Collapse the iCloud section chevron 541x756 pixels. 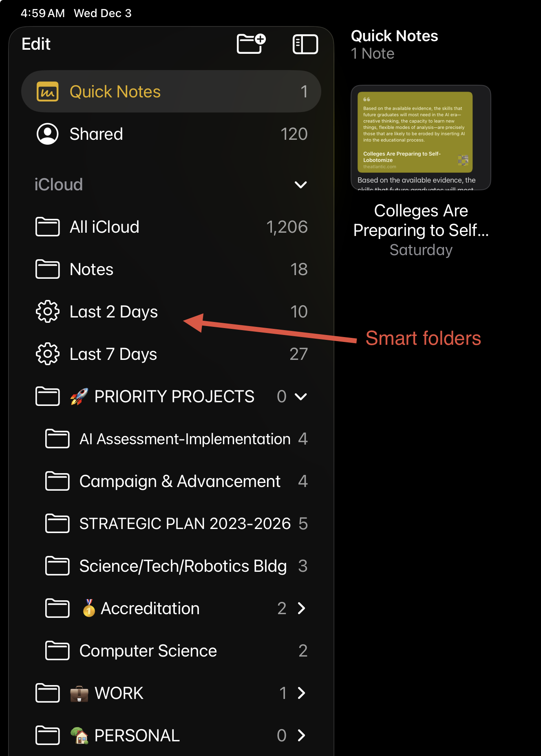pyautogui.click(x=300, y=185)
